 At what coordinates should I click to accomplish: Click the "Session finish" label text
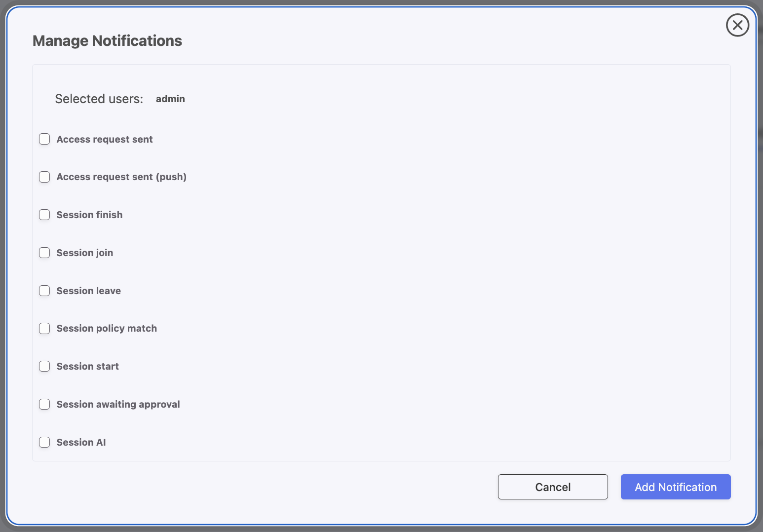pos(89,215)
